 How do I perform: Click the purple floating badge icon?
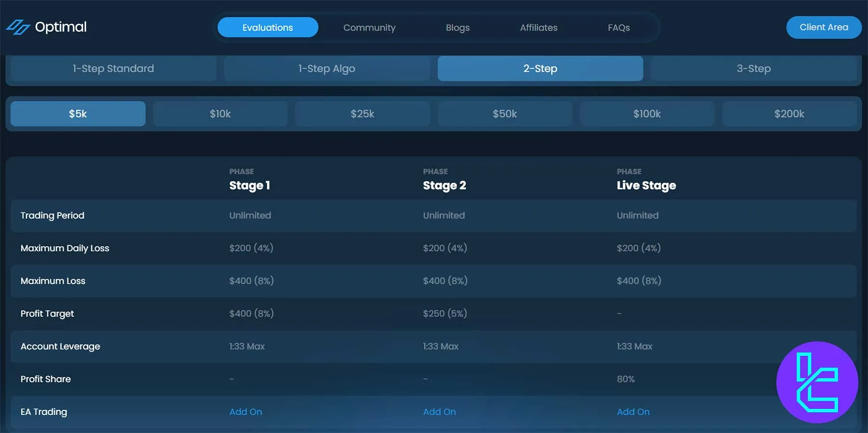click(817, 382)
